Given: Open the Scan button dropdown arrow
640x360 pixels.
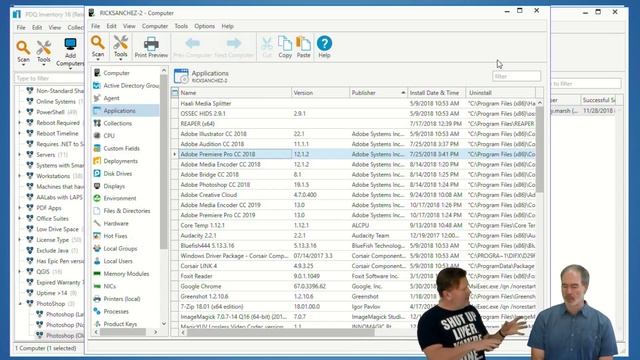Looking at the screenshot, I should pos(98,60).
